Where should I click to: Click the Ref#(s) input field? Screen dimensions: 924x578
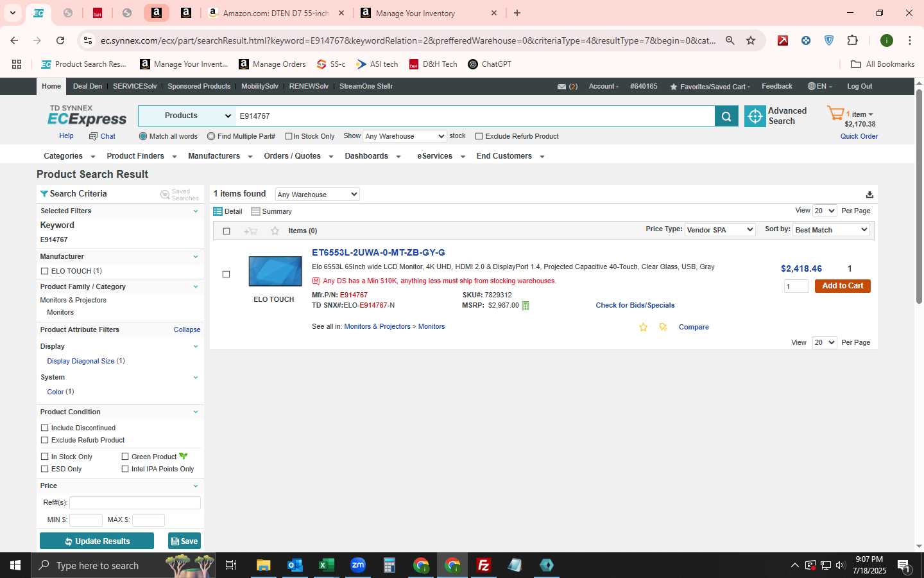(x=135, y=503)
